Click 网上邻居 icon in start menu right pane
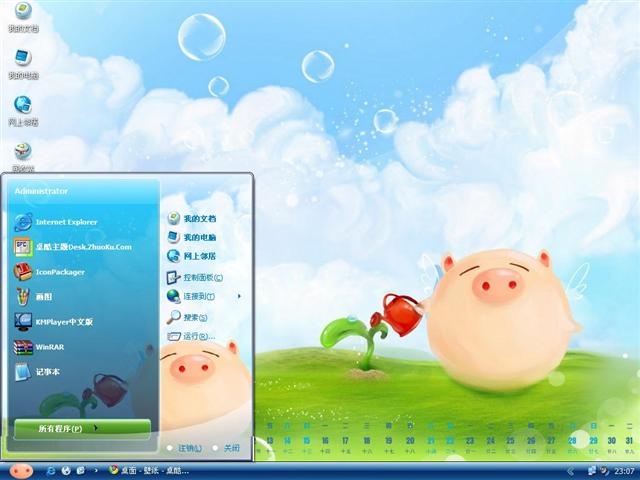The image size is (640, 480). point(173,256)
